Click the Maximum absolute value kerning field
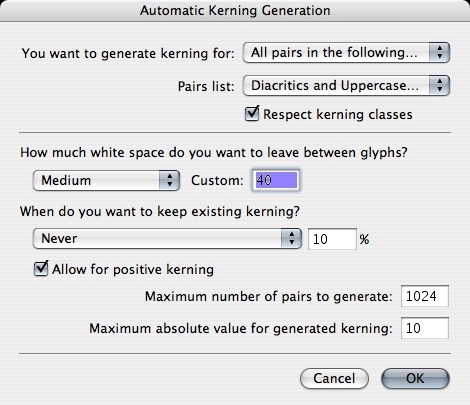The height and width of the screenshot is (405, 470). point(425,328)
